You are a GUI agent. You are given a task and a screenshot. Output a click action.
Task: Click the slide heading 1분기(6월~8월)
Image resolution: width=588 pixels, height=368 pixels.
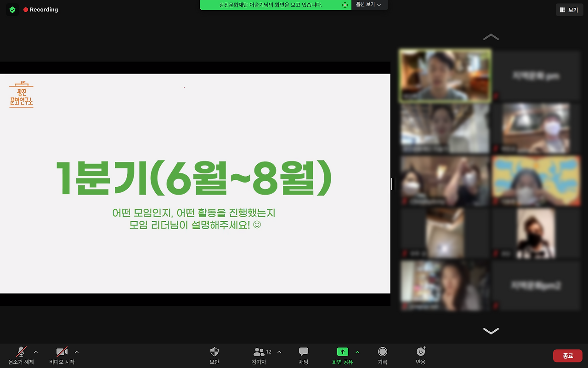193,178
